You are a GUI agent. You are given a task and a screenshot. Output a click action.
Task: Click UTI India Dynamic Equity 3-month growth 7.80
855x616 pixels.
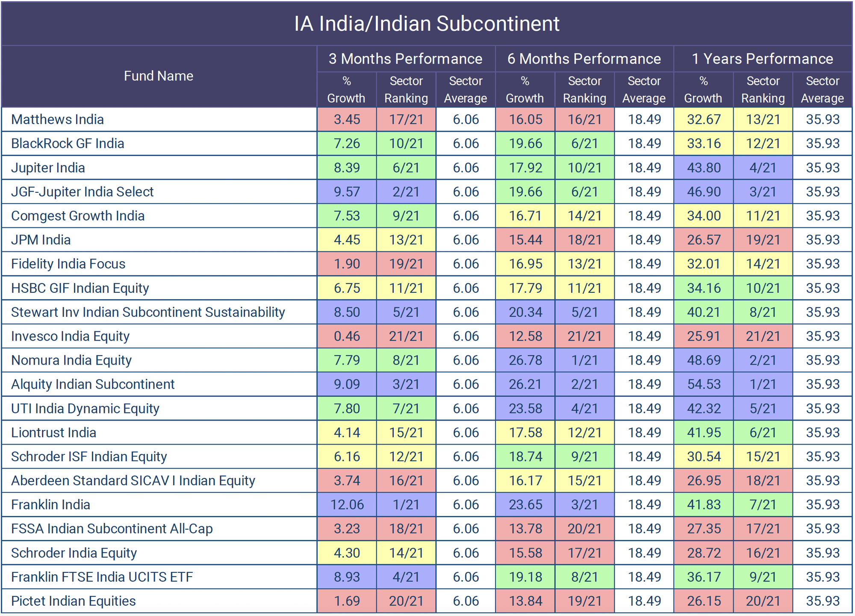point(347,408)
